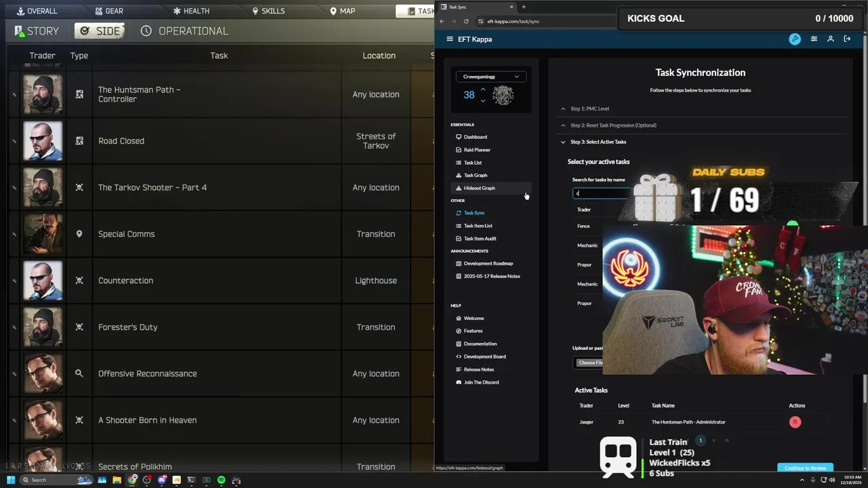Viewport: 868px width, 488px height.
Task: Click the Special Comms location pin icon
Action: pos(79,234)
